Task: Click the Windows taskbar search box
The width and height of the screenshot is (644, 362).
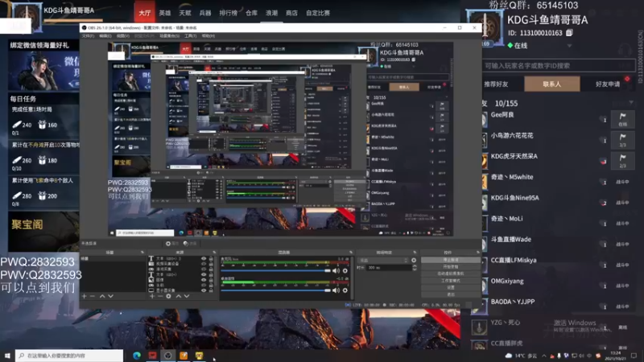Action: coord(69,356)
